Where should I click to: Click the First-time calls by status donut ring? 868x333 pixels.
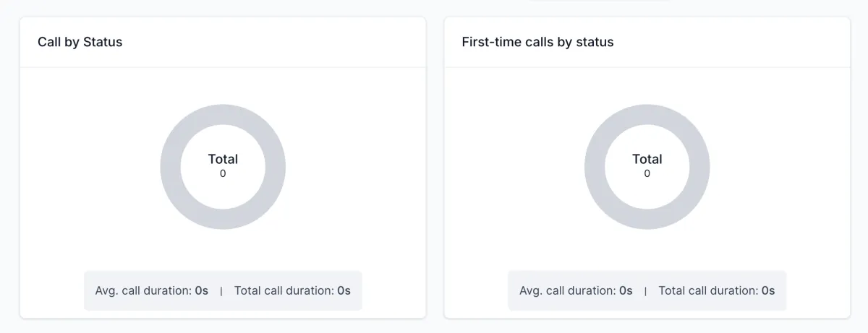(595, 167)
